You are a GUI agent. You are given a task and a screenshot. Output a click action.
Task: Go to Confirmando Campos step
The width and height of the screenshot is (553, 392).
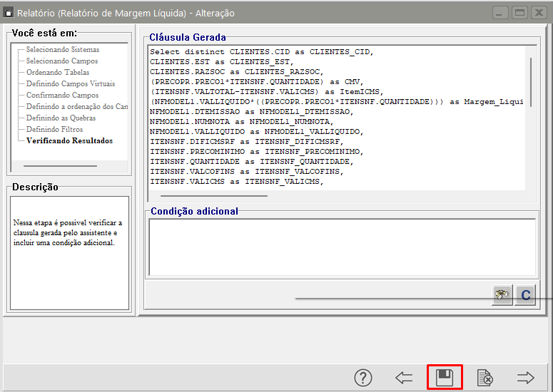62,96
